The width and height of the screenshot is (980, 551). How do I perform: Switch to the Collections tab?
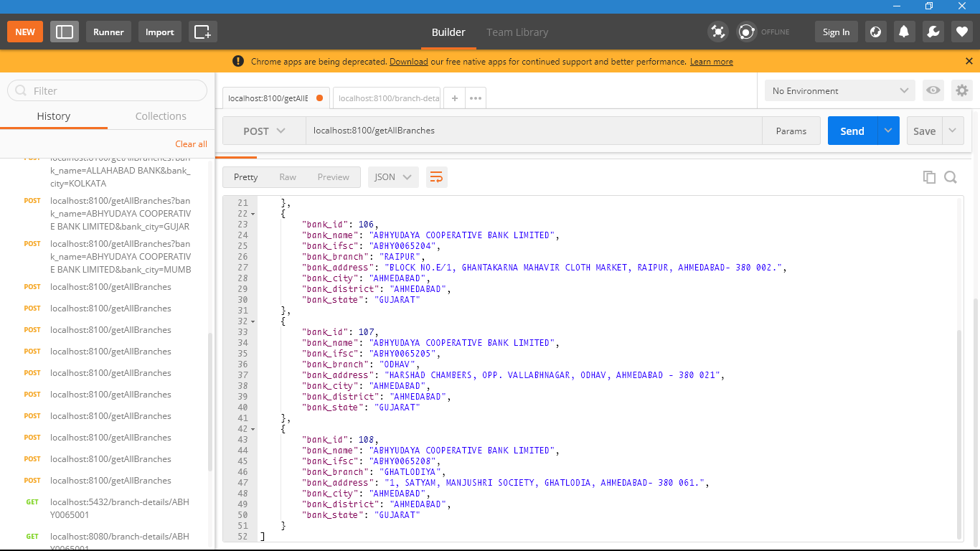coord(161,116)
